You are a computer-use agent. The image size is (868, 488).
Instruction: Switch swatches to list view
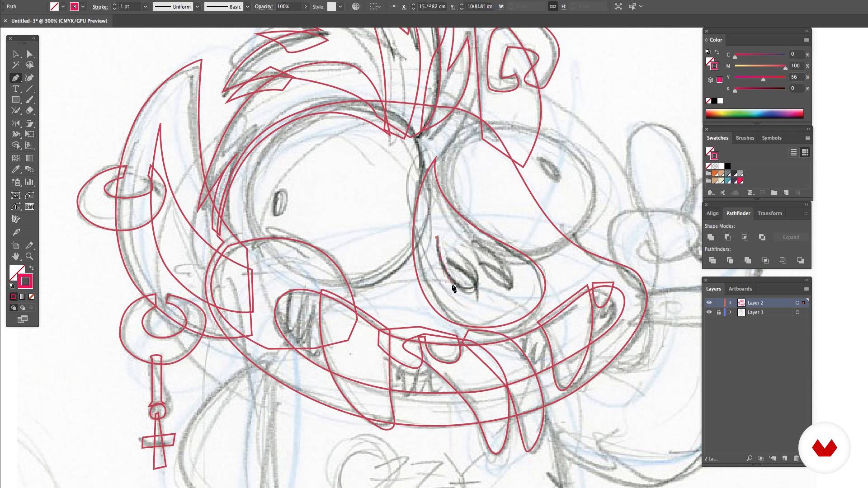point(793,153)
